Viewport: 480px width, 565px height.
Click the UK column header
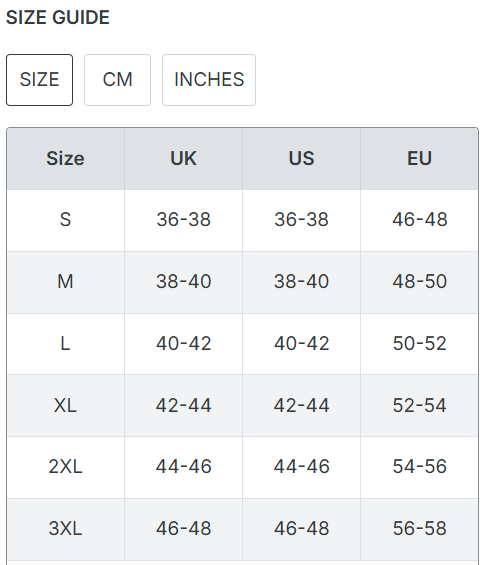tap(183, 159)
